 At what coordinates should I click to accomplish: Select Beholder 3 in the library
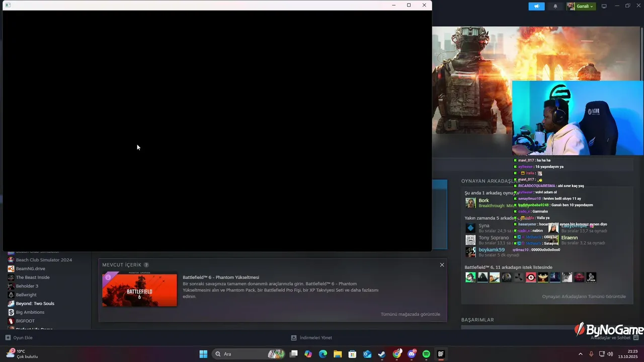(x=27, y=286)
